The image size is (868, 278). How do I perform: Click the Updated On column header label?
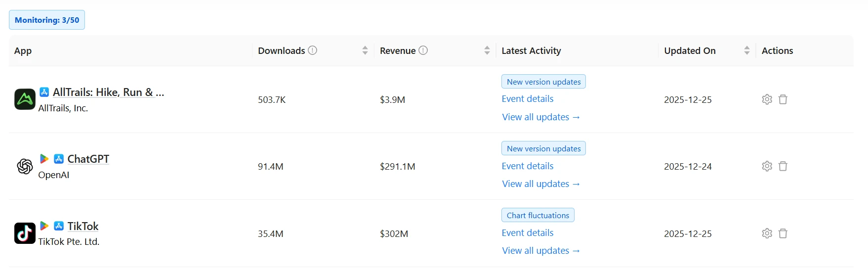point(690,50)
